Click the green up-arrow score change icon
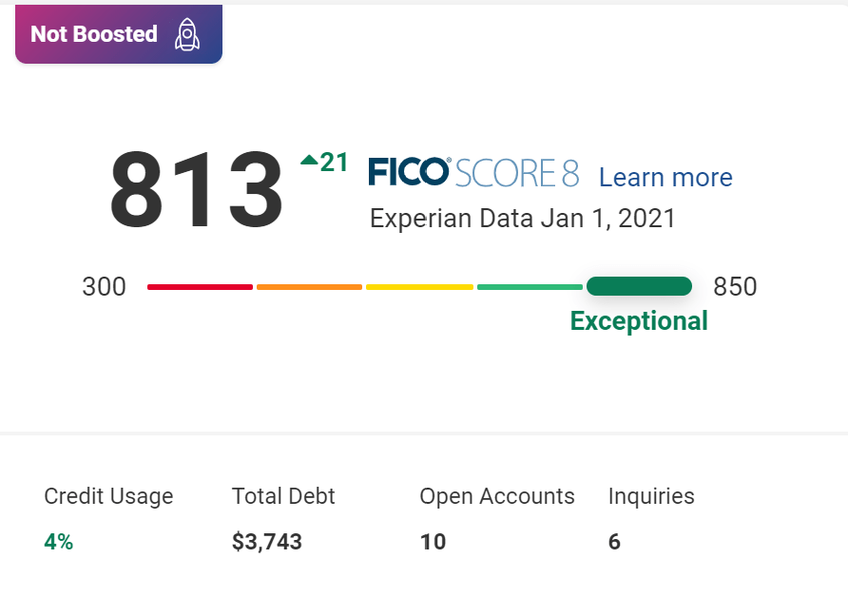Image resolution: width=848 pixels, height=616 pixels. click(309, 161)
